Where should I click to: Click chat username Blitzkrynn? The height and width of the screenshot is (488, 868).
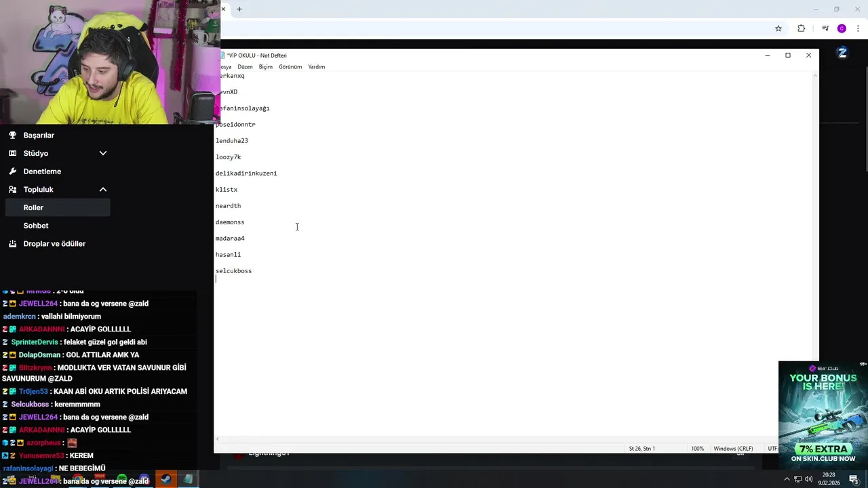coord(35,368)
